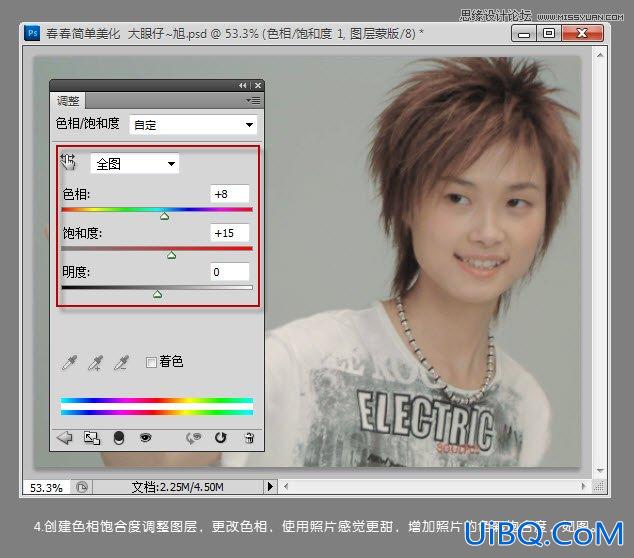The image size is (634, 558).
Task: Delete adjustment layer trash icon
Action: (249, 438)
